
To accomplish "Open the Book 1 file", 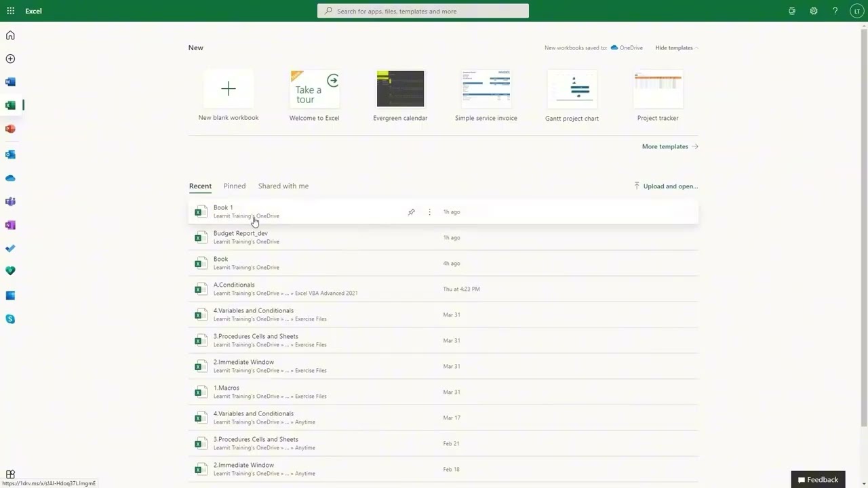I will [x=443, y=212].
